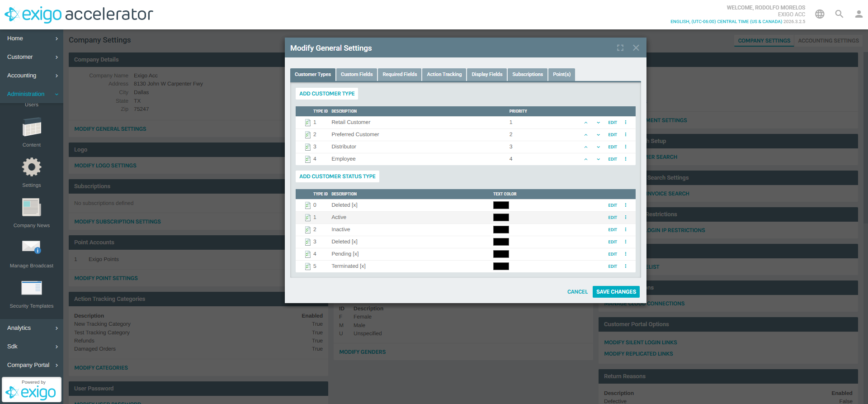
Task: Click the Exigo Accelerator logo
Action: click(x=79, y=14)
